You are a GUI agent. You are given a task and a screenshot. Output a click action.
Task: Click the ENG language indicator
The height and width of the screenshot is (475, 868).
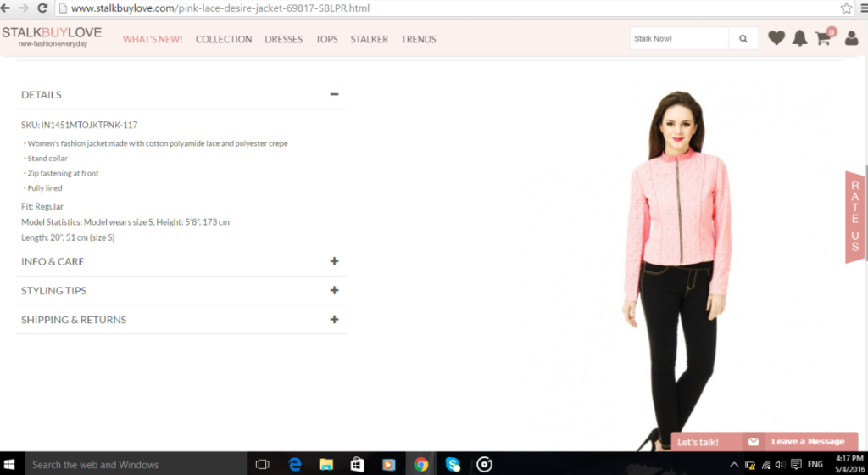coord(815,465)
